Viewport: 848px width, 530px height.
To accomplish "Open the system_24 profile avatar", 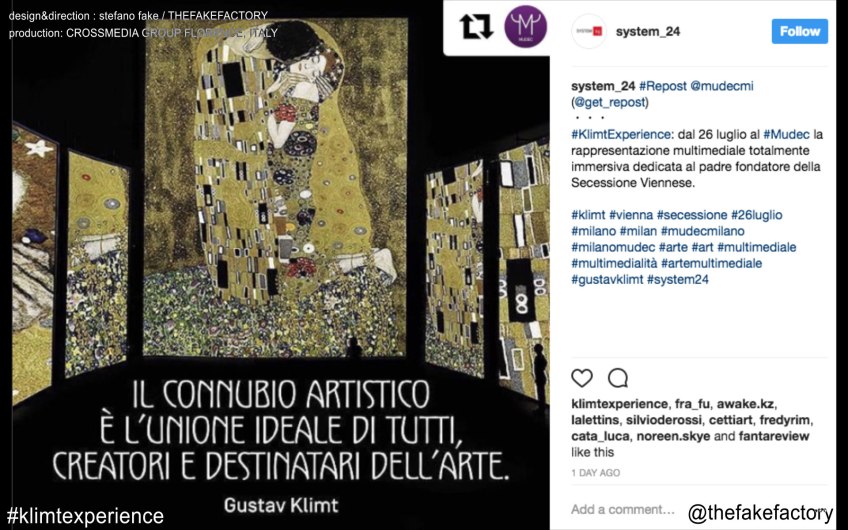I will pyautogui.click(x=589, y=31).
